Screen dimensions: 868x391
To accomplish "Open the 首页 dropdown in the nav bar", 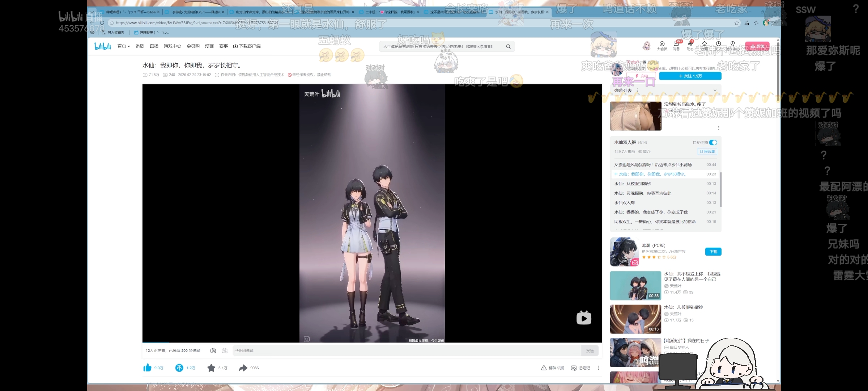I will point(124,46).
